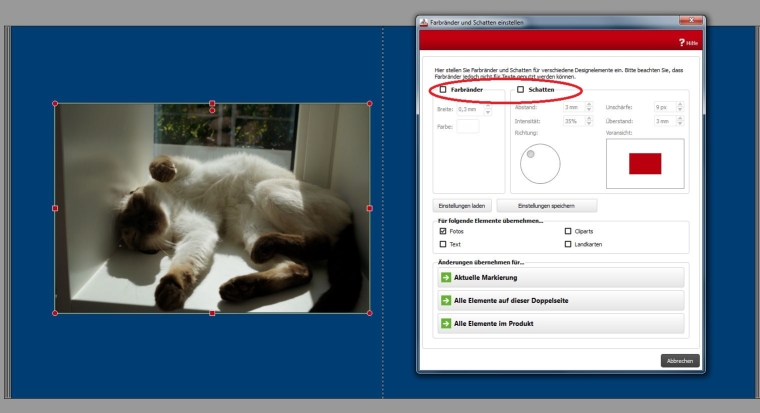760x413 pixels.
Task: Click the Richtung direction dial knob
Action: [x=531, y=154]
